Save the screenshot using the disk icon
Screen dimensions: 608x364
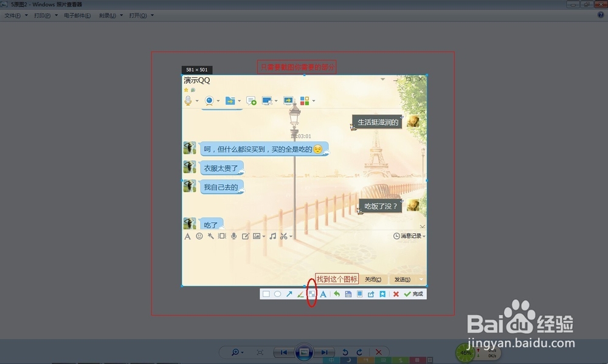pos(347,294)
